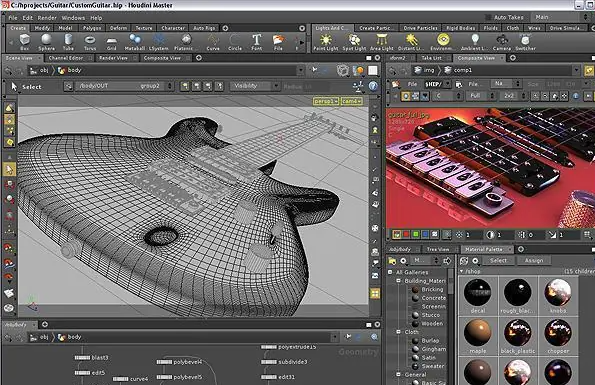Click the comp1 path button

[458, 71]
